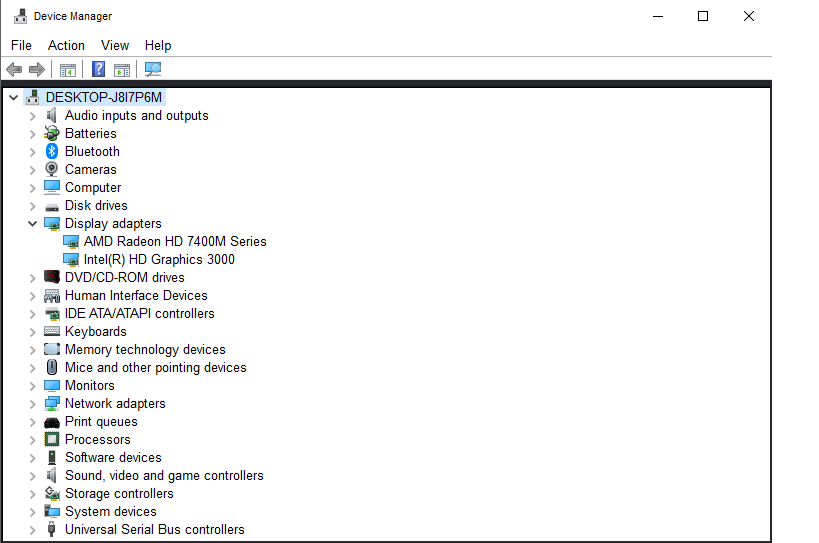Minimize the Device Manager window
The image size is (819, 543).
658,16
